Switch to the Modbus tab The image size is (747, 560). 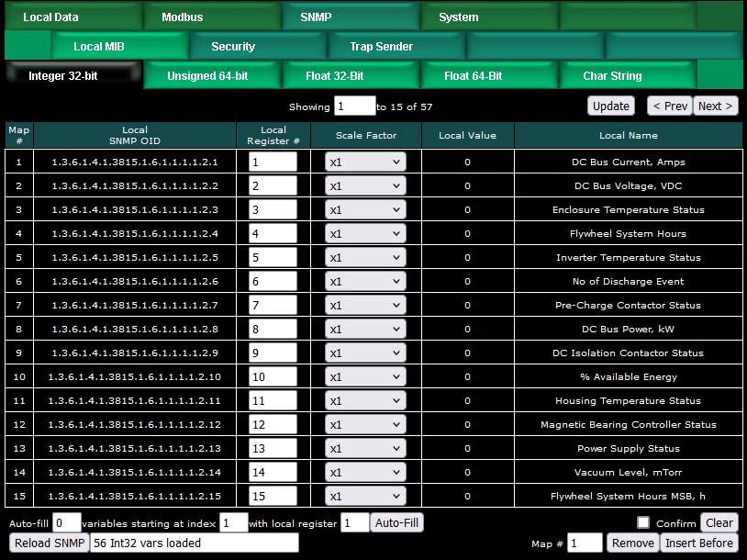[x=182, y=17]
